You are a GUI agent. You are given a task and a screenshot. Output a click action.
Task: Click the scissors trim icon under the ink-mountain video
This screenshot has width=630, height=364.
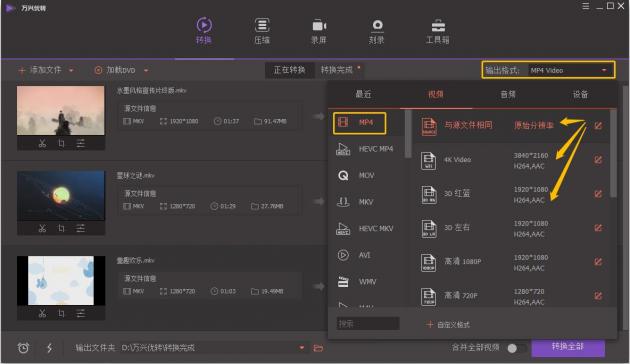coord(42,143)
